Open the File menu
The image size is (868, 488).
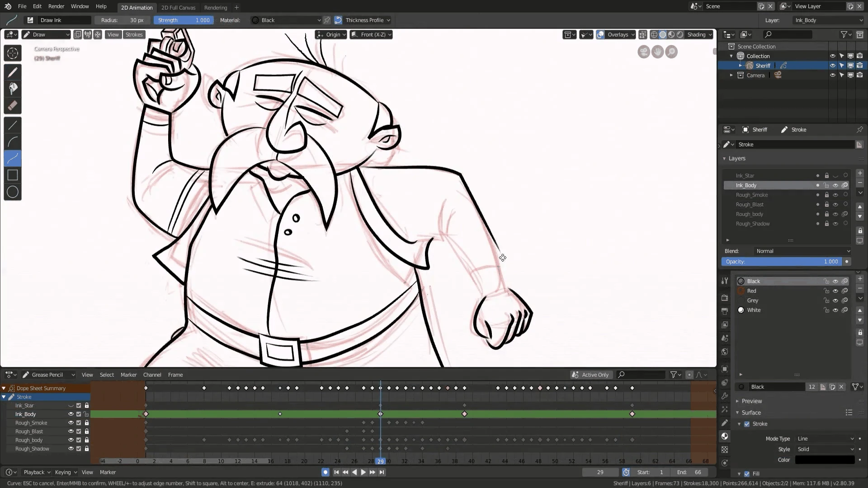22,6
